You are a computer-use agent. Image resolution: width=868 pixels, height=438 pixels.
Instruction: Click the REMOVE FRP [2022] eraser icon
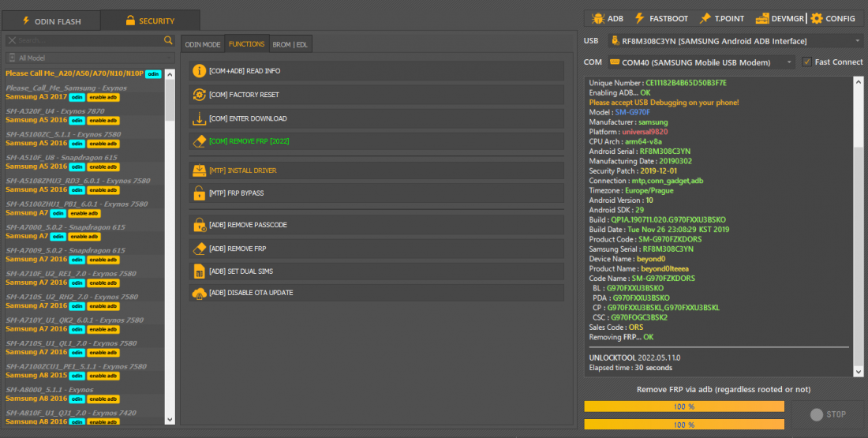tap(199, 142)
